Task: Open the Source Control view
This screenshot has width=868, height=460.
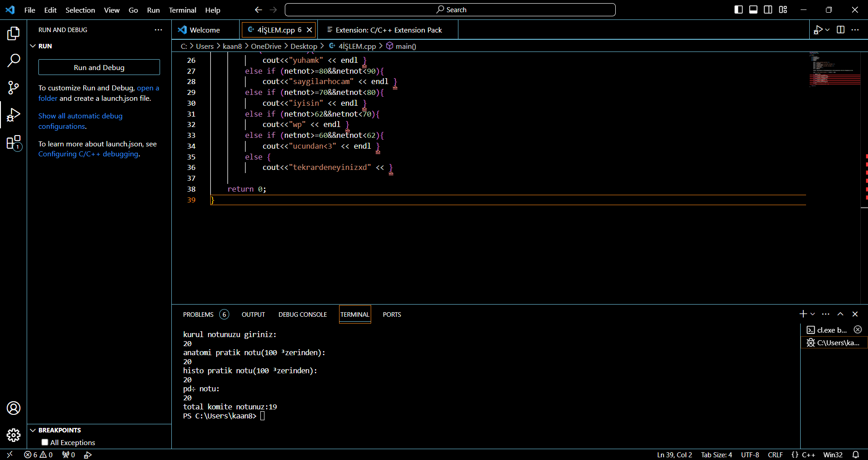Action: pos(14,88)
